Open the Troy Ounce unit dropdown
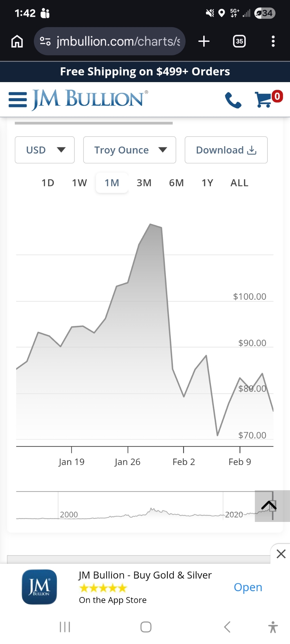The width and height of the screenshot is (290, 644). click(x=130, y=150)
